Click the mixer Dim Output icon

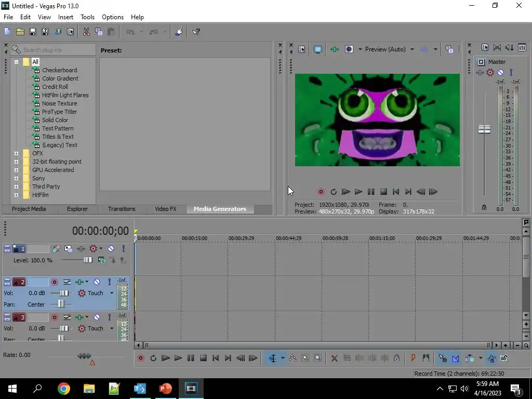(x=509, y=47)
